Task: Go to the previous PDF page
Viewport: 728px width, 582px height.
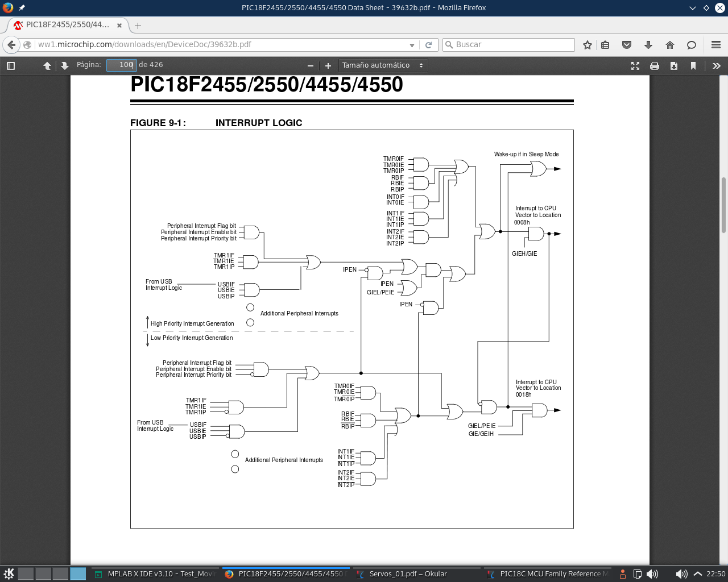Action: pos(47,65)
